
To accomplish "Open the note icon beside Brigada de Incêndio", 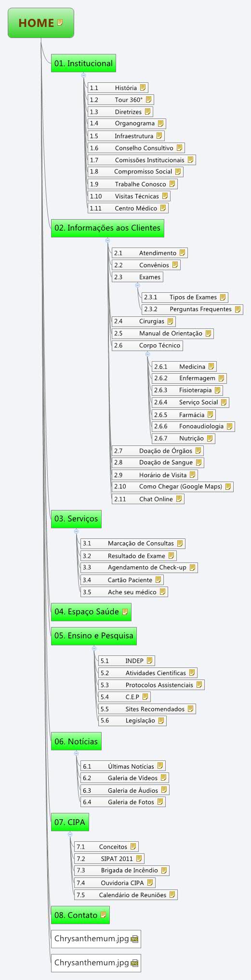I will click(x=164, y=870).
